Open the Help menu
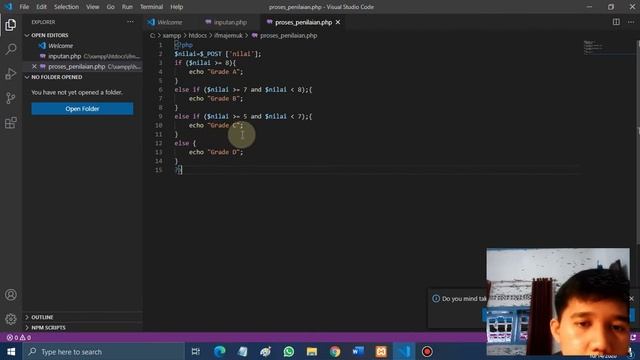The width and height of the screenshot is (640, 360). tap(176, 7)
